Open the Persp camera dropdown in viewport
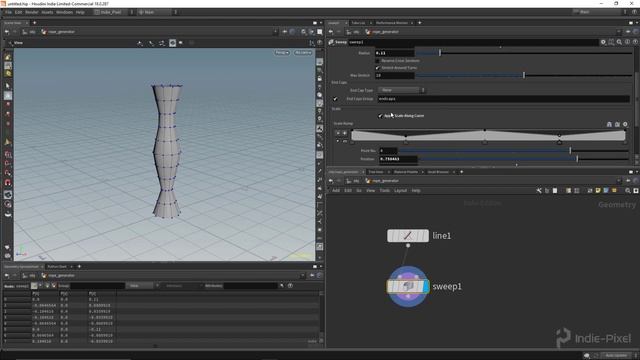Screen dimensions: 640x360 [x=282, y=53]
